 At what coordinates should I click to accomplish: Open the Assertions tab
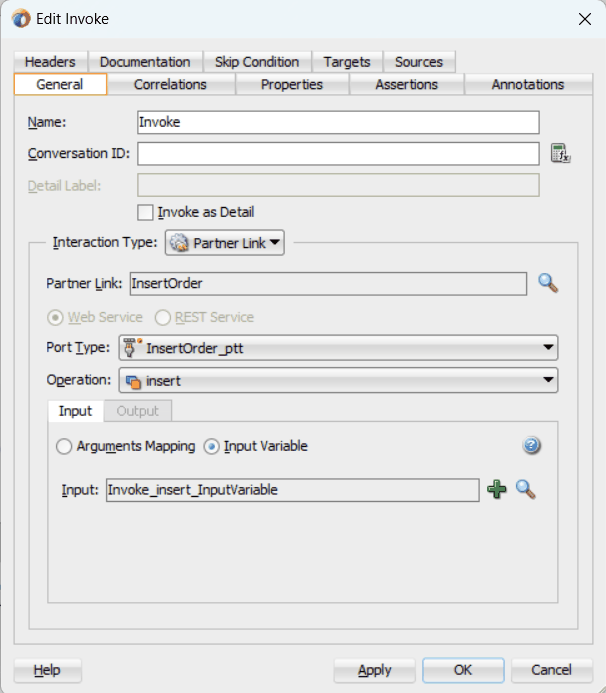coord(407,84)
